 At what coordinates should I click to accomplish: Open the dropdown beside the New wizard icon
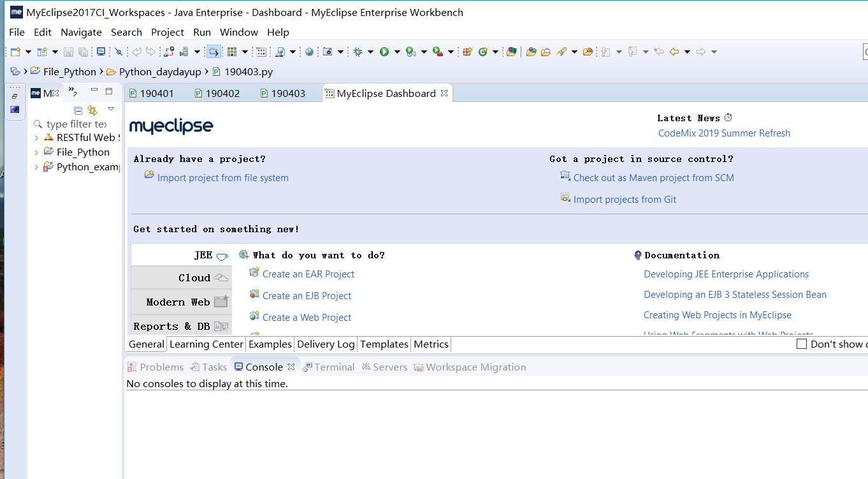28,52
